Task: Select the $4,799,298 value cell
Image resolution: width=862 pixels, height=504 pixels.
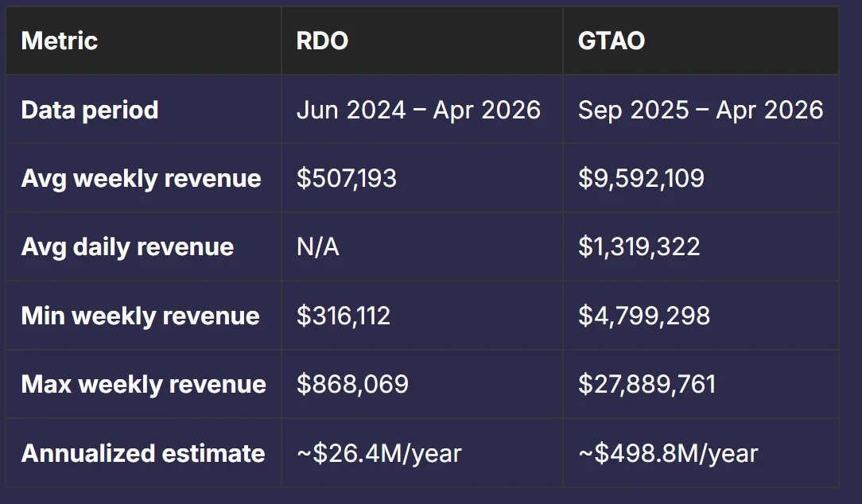Action: coord(643,316)
